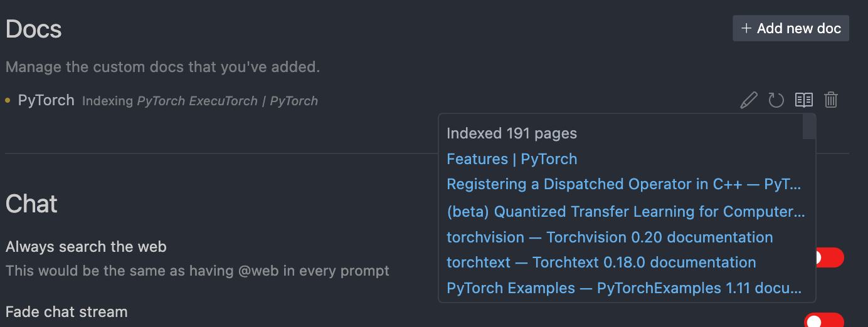Click the Fade chat stream label
This screenshot has width=868, height=327.
66,312
